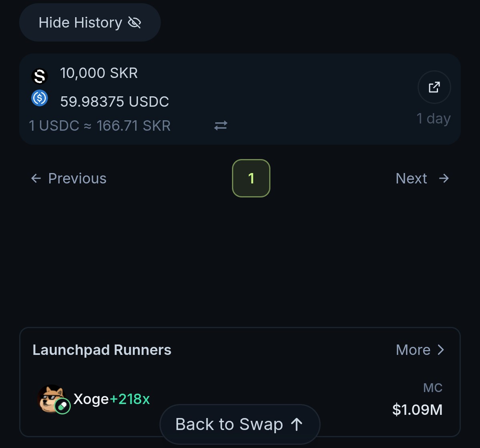Select page 1 in pagination

251,178
